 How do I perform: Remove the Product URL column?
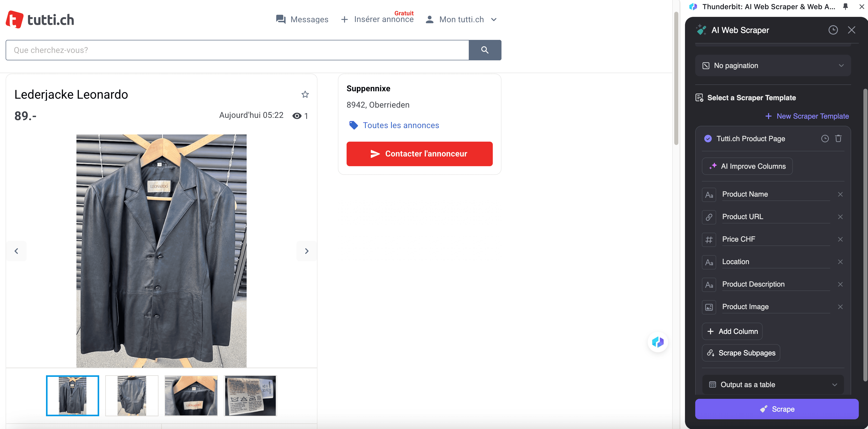pyautogui.click(x=840, y=217)
